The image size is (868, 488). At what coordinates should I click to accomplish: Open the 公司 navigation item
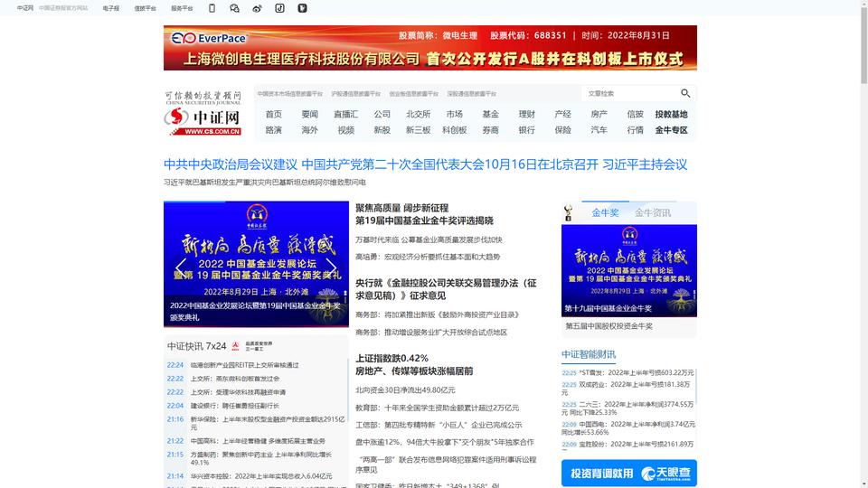[382, 114]
